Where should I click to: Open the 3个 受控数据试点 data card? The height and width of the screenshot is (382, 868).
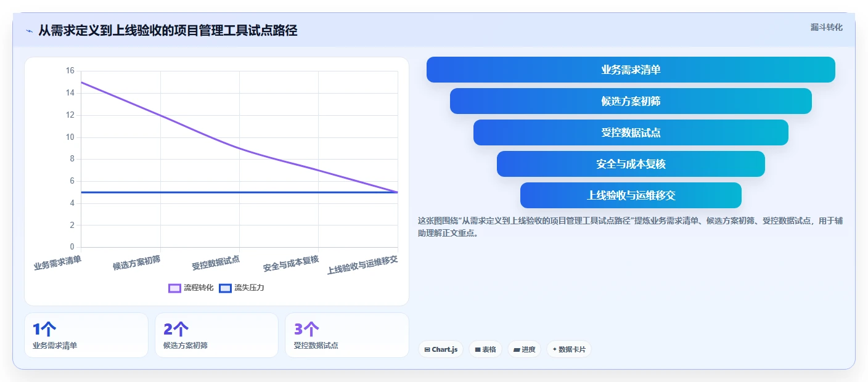(x=347, y=335)
